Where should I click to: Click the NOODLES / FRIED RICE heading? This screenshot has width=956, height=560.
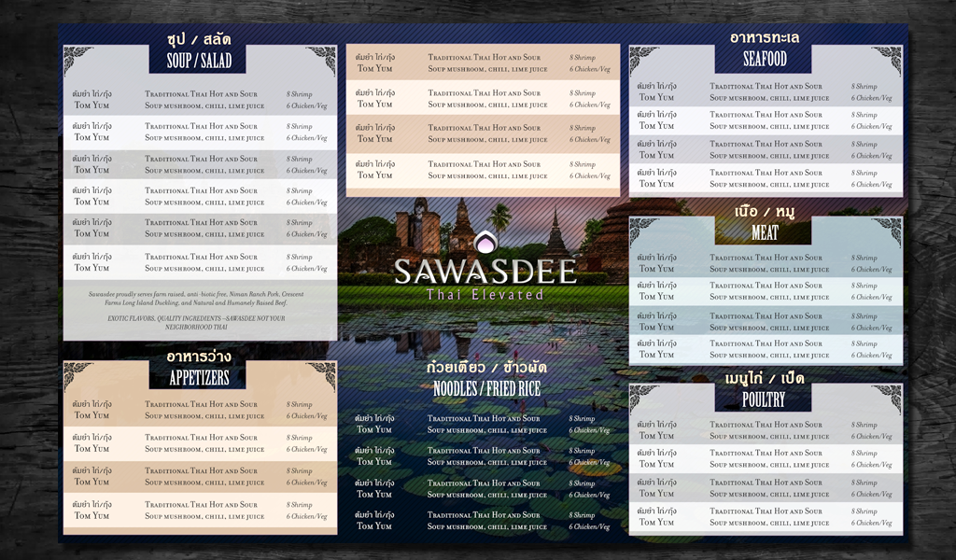tap(486, 388)
